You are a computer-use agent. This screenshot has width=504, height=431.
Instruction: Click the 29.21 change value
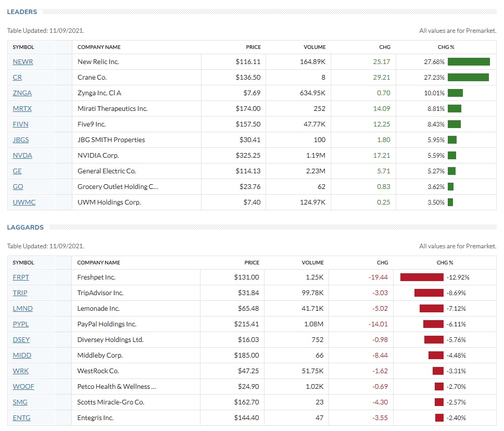pyautogui.click(x=382, y=78)
